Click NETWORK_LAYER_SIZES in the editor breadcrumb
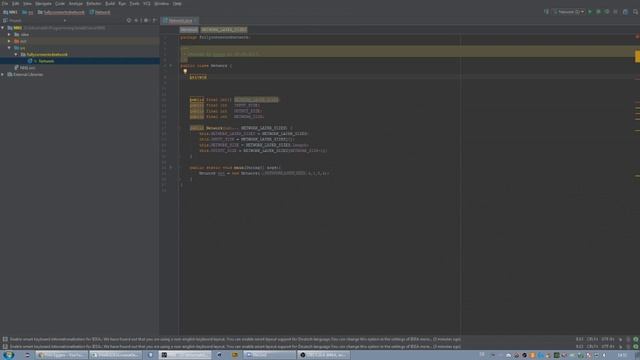 tap(224, 30)
